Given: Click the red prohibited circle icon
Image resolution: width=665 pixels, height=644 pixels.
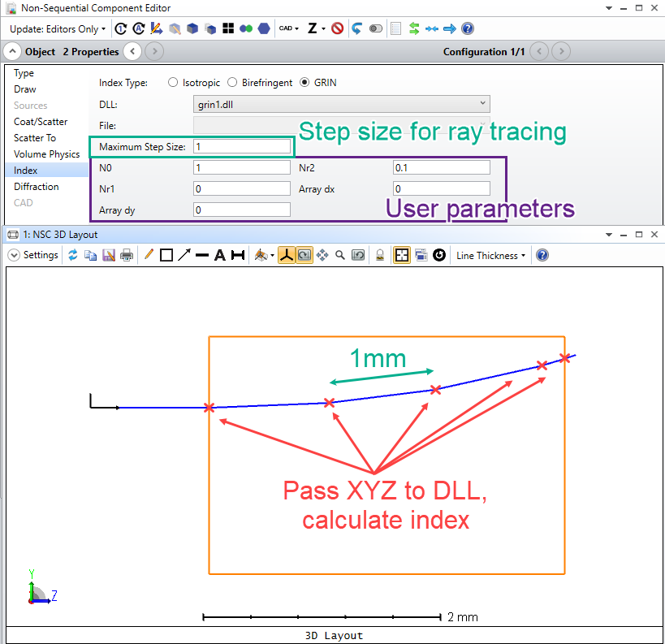Looking at the screenshot, I should click(338, 29).
